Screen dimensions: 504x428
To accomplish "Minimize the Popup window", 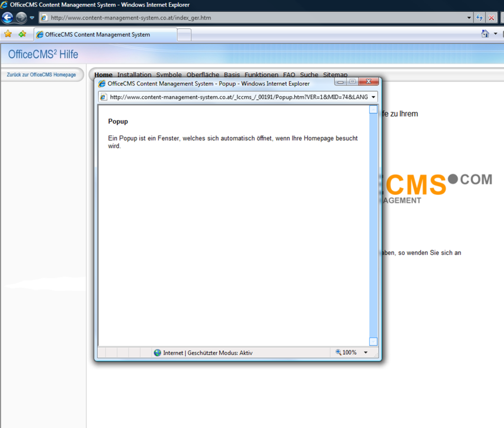I will [340, 82].
